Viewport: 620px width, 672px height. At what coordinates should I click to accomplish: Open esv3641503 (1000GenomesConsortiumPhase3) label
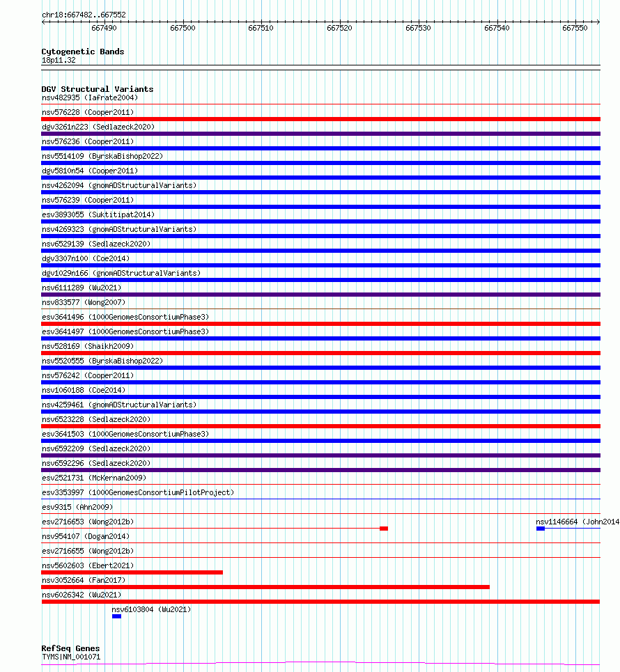point(125,434)
